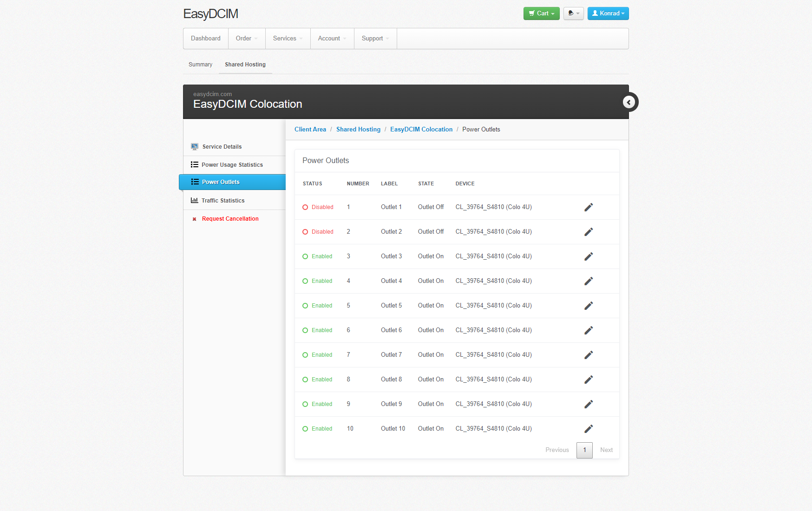Open Power Usage Statistics in sidebar

tap(232, 165)
